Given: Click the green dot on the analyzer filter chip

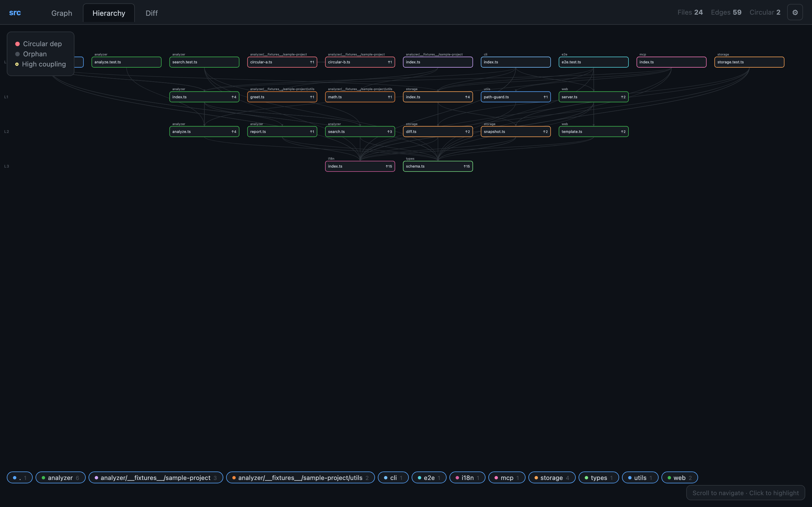Looking at the screenshot, I should [x=43, y=477].
